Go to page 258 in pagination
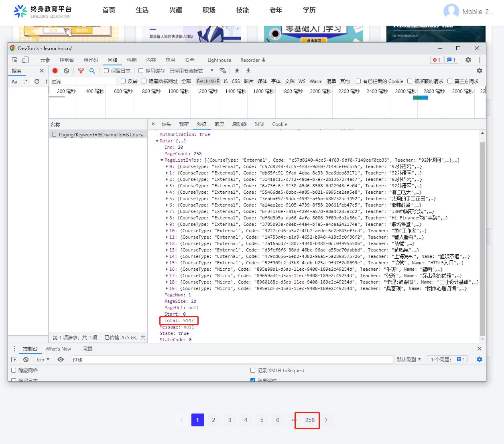This screenshot has width=504, height=444. (310, 420)
